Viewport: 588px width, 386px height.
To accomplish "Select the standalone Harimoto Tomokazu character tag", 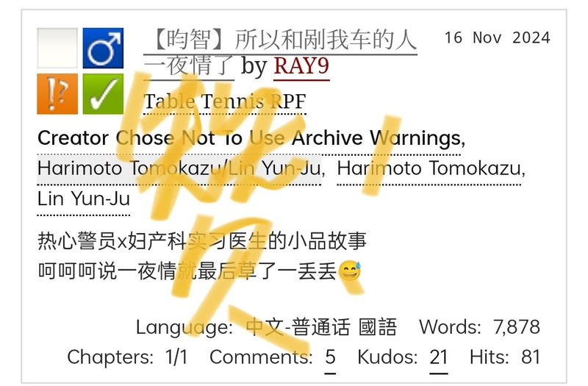I will click(429, 168).
